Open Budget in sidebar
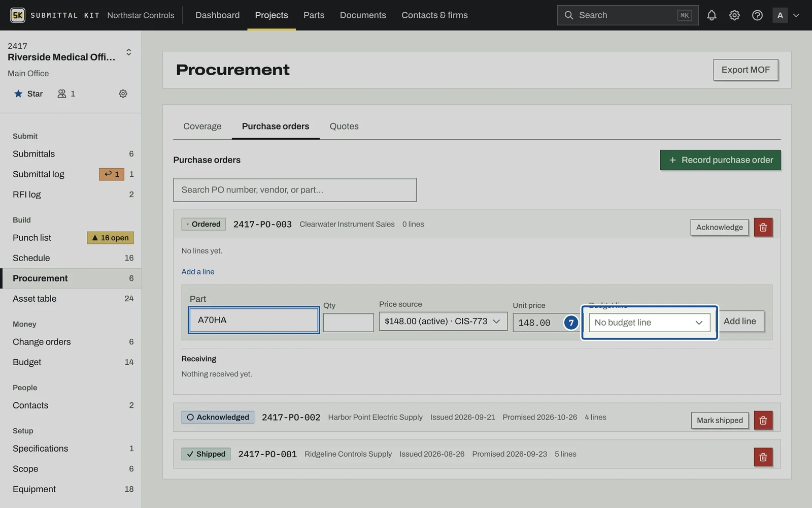The height and width of the screenshot is (508, 812). 71,362
